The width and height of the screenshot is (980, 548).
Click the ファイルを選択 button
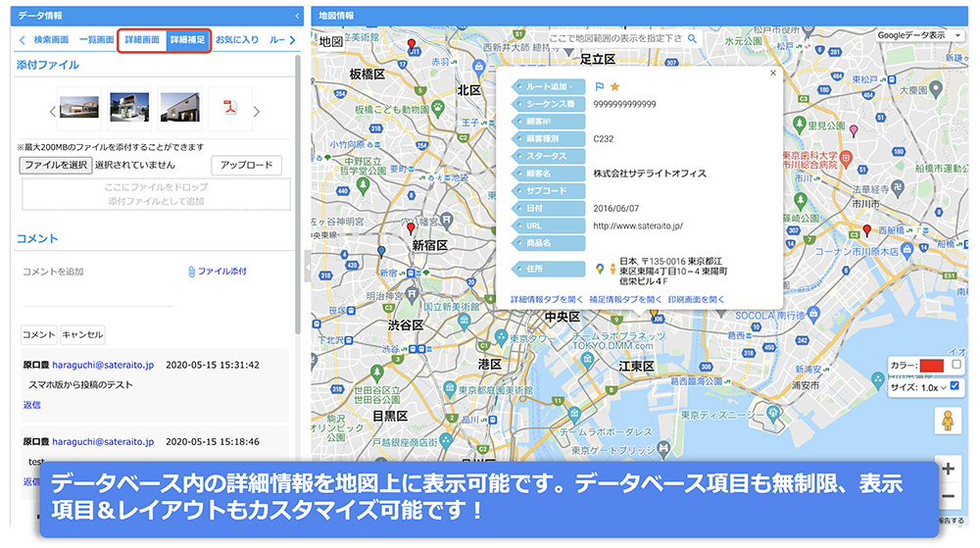click(56, 165)
